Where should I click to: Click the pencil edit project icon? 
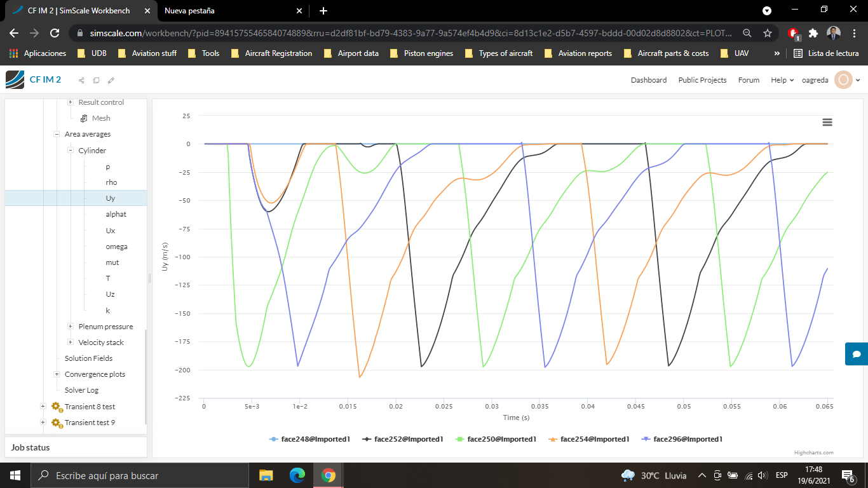(111, 80)
